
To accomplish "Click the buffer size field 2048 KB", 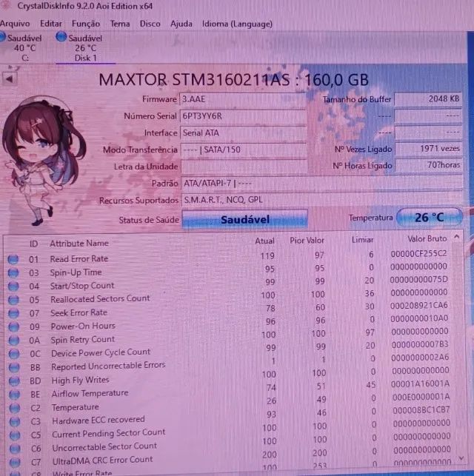I will (428, 99).
